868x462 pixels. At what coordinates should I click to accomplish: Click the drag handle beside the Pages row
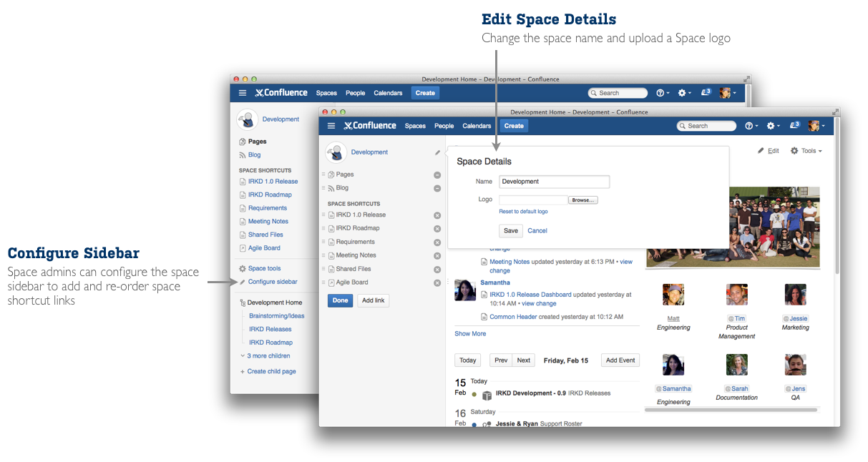coord(323,175)
